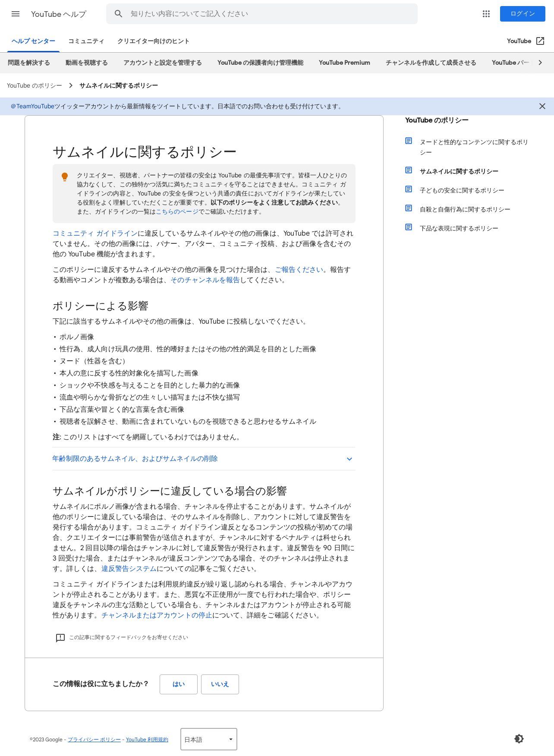Expand 年齢制限のあるサムネイル section

click(204, 459)
